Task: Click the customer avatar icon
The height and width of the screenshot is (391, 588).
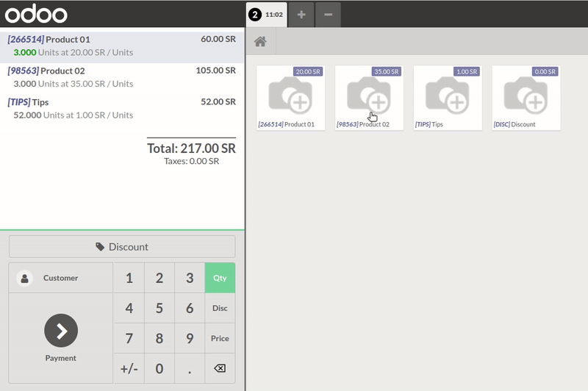Action: 25,278
